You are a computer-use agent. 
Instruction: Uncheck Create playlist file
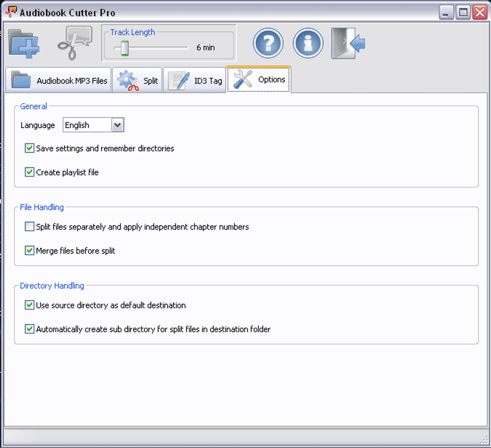[x=29, y=172]
